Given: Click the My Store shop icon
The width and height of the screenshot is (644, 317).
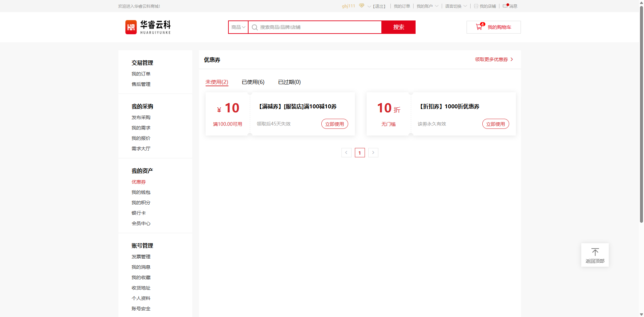Looking at the screenshot, I should coord(476,6).
